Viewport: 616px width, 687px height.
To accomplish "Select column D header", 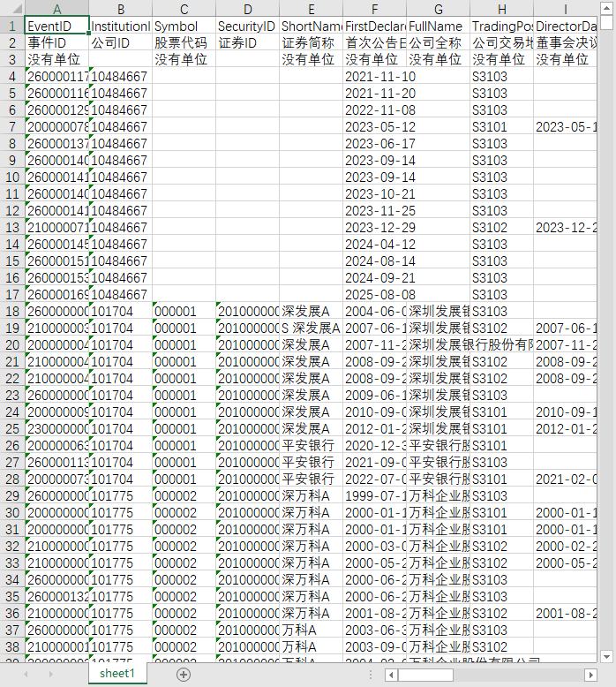I will (247, 9).
